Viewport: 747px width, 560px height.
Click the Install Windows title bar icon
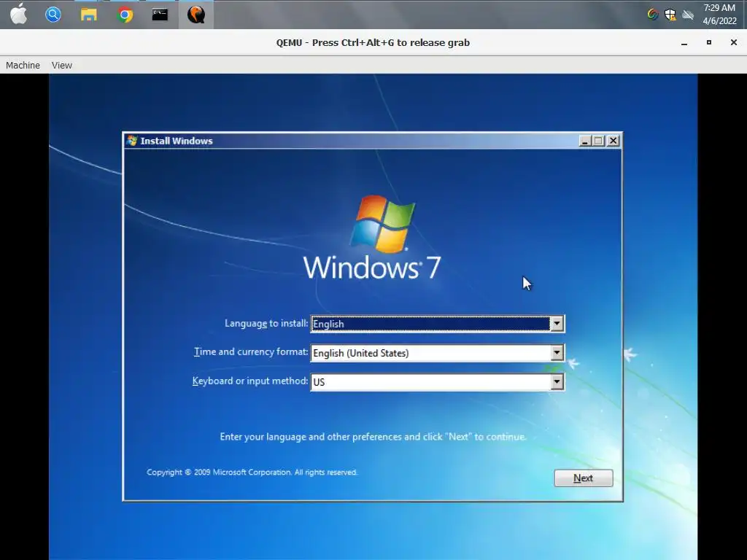point(132,141)
